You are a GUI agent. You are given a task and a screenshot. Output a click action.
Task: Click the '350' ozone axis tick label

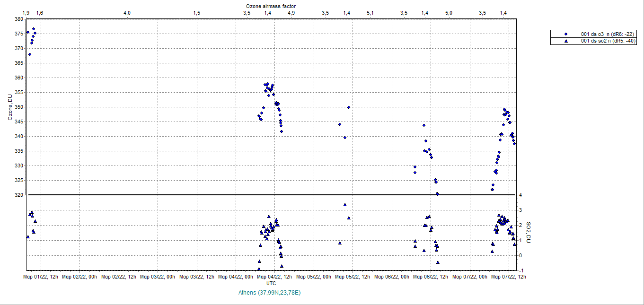[x=19, y=107]
